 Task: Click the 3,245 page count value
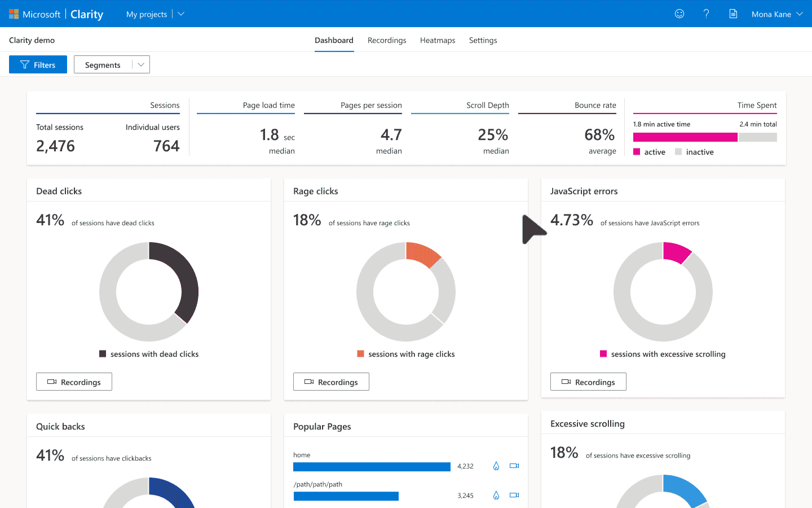coord(465,496)
